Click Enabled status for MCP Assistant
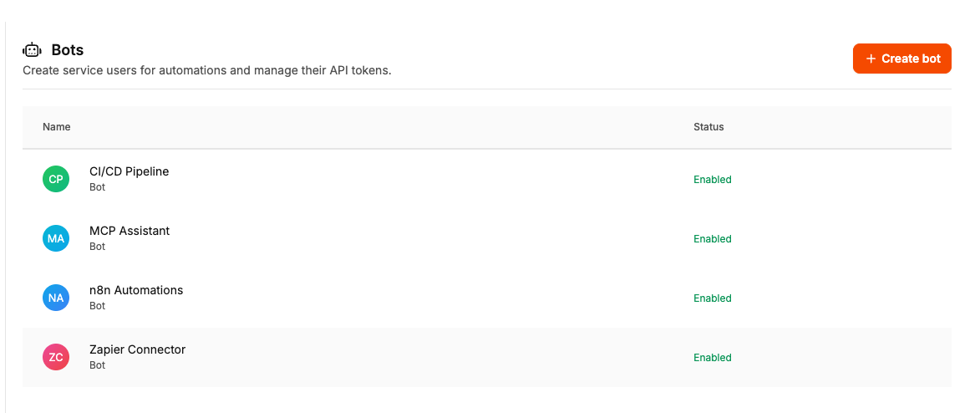 click(712, 239)
